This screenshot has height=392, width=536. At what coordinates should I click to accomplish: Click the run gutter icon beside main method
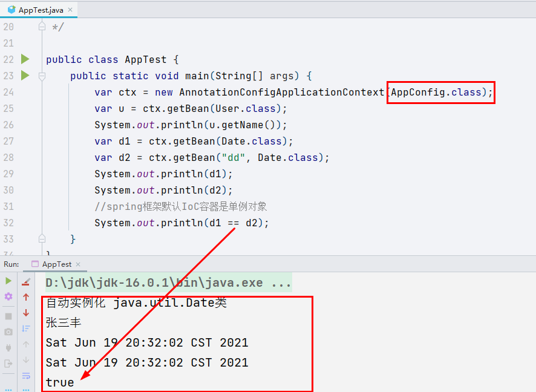25,75
